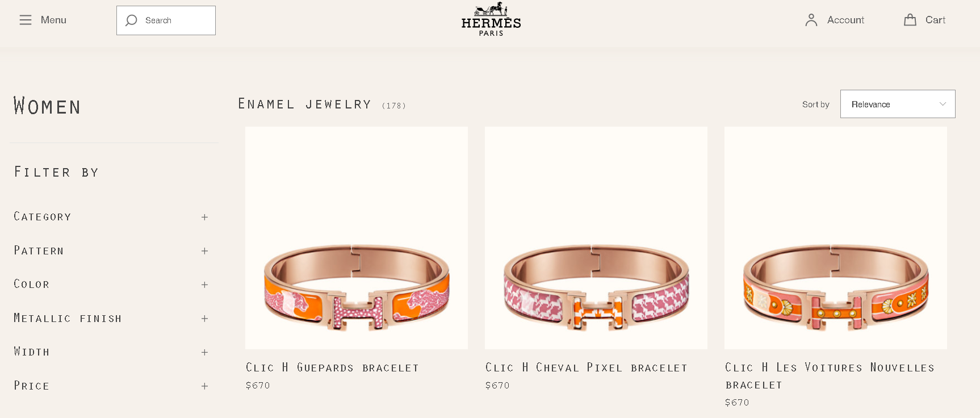
Task: Open Clic H Cheval Pixel bracelet image
Action: point(596,238)
